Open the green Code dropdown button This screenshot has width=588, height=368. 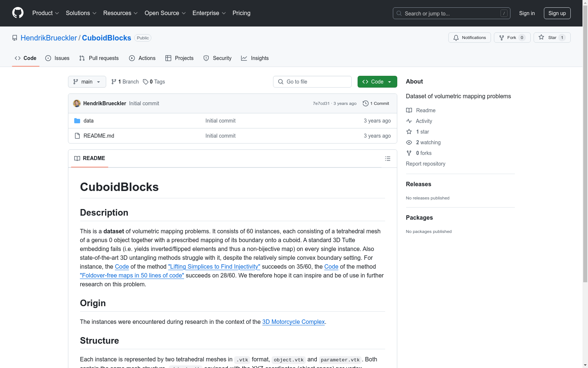click(x=377, y=82)
